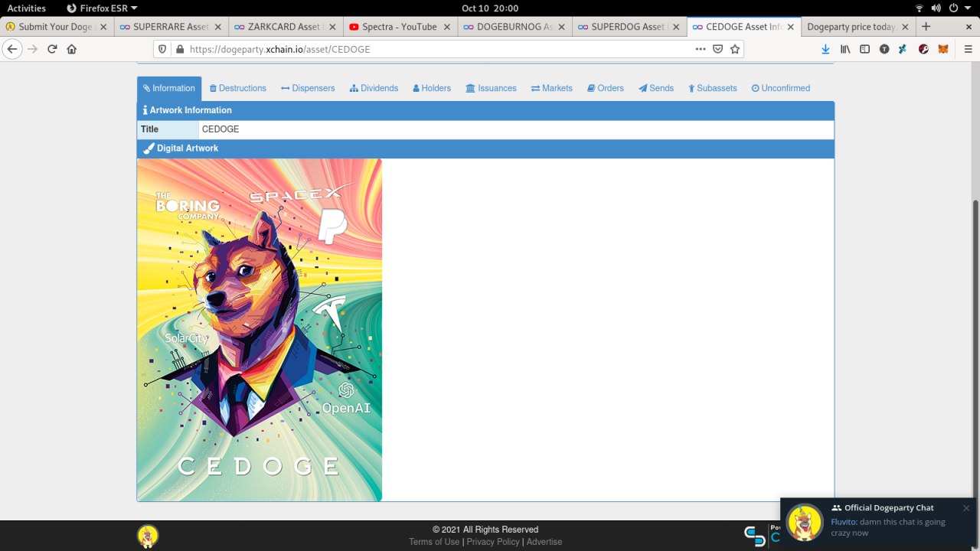Screen dimensions: 980x551
Task: Open the Unconfirmed tab
Action: (x=781, y=89)
